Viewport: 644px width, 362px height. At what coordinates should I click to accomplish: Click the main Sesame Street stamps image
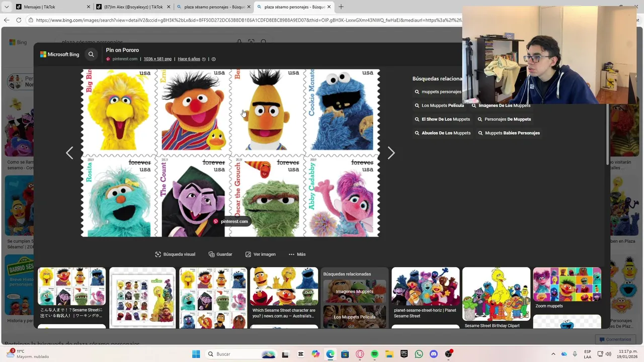coord(230,153)
